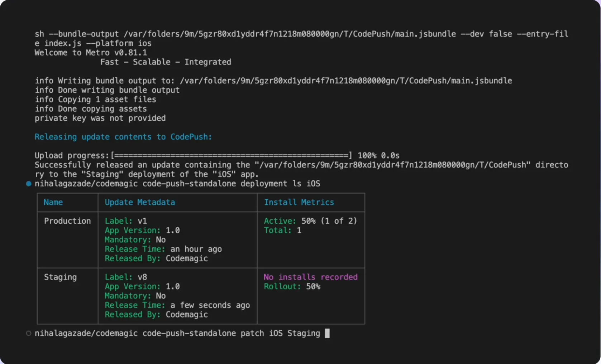This screenshot has width=601, height=364.
Task: Click 'private key was not provided' line
Action: (100, 118)
